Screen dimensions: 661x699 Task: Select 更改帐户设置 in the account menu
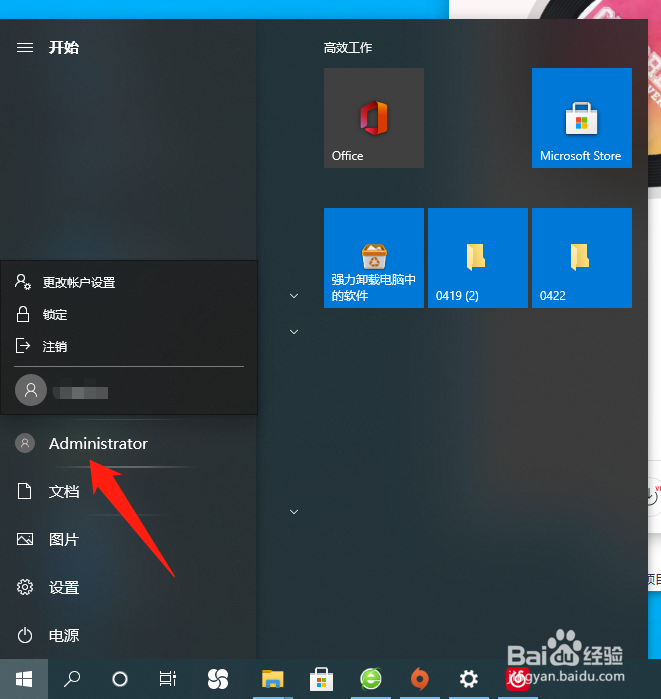(x=129, y=282)
